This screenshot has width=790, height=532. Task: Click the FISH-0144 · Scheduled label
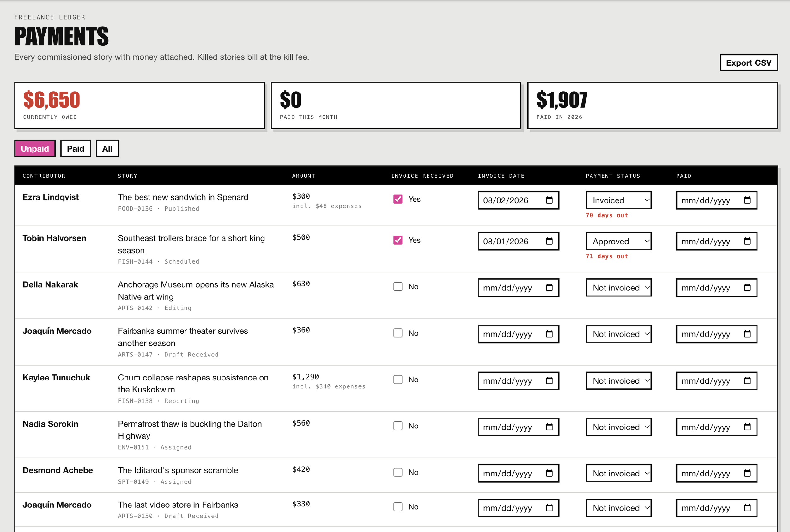[159, 262]
